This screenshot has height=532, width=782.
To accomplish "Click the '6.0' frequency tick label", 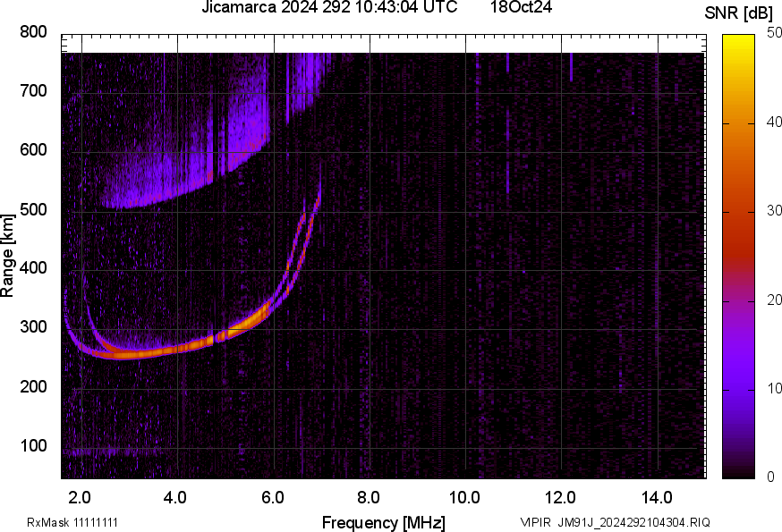I will (272, 498).
